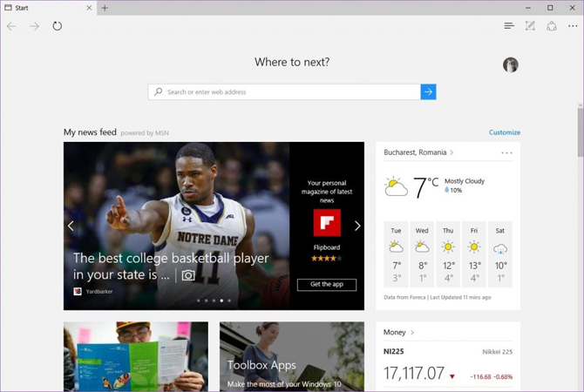Click the '-116.68' change value
The height and width of the screenshot is (392, 584).
coord(480,376)
